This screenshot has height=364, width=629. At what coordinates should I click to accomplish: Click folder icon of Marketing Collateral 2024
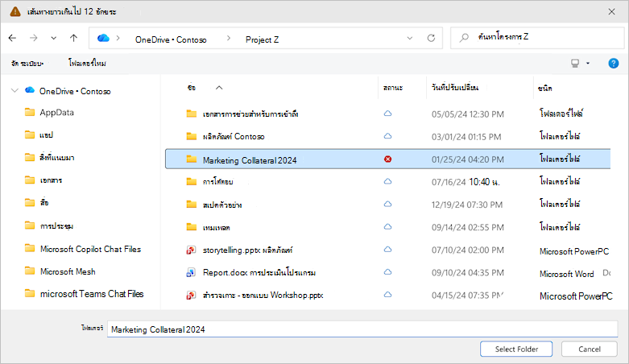(x=192, y=159)
